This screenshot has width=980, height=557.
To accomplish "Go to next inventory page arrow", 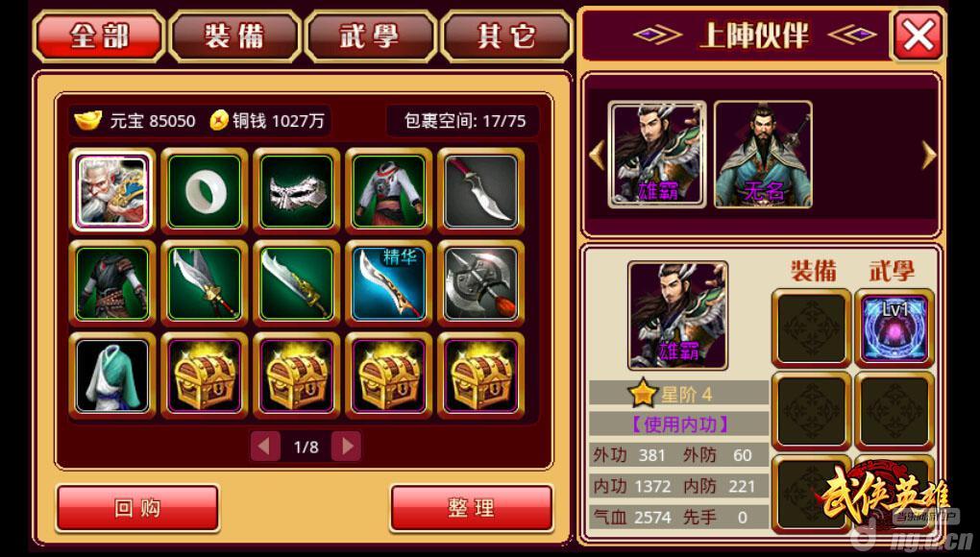I will (346, 446).
